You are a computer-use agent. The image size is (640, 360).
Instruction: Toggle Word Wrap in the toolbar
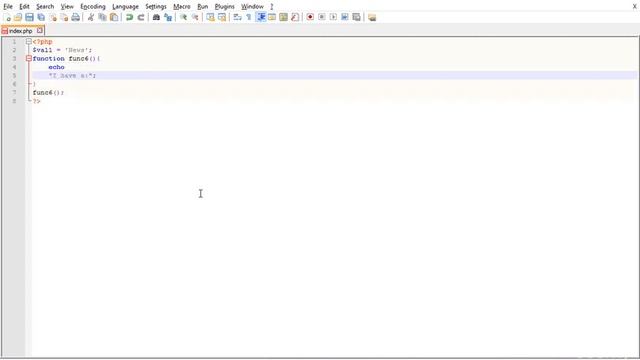pyautogui.click(x=237, y=17)
